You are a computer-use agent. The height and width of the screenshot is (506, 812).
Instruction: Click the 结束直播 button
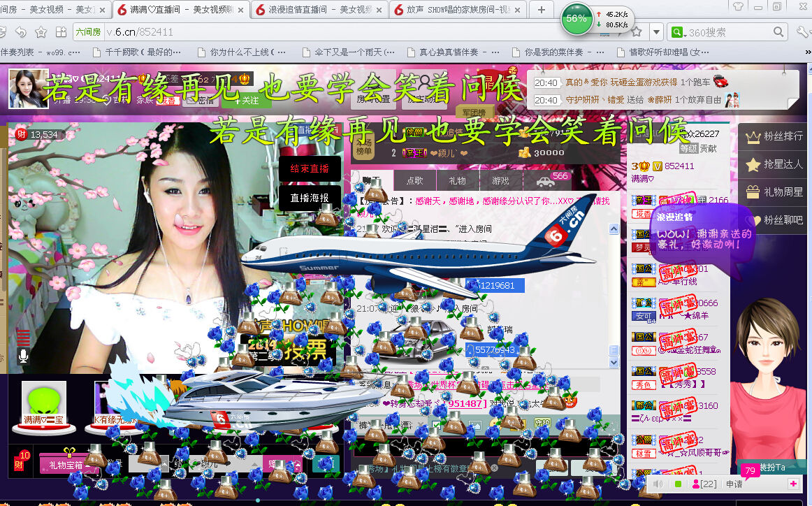pyautogui.click(x=310, y=168)
